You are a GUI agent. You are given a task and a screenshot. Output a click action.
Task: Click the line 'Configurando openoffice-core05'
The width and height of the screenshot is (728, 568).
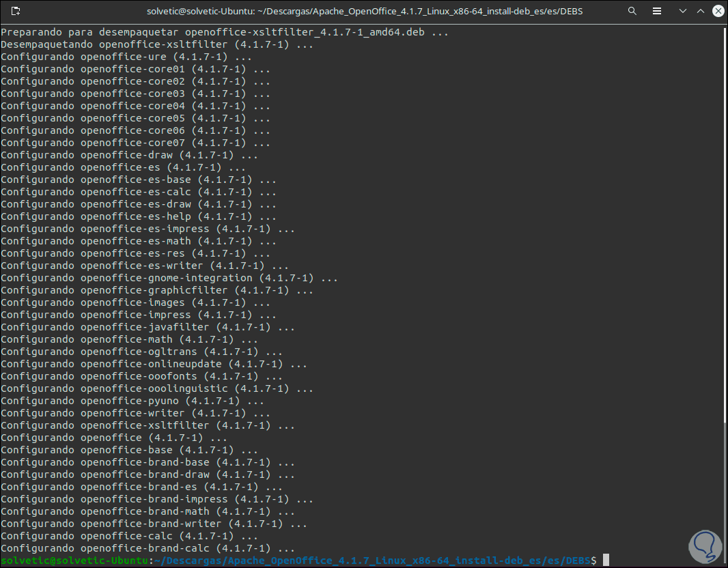click(x=136, y=118)
